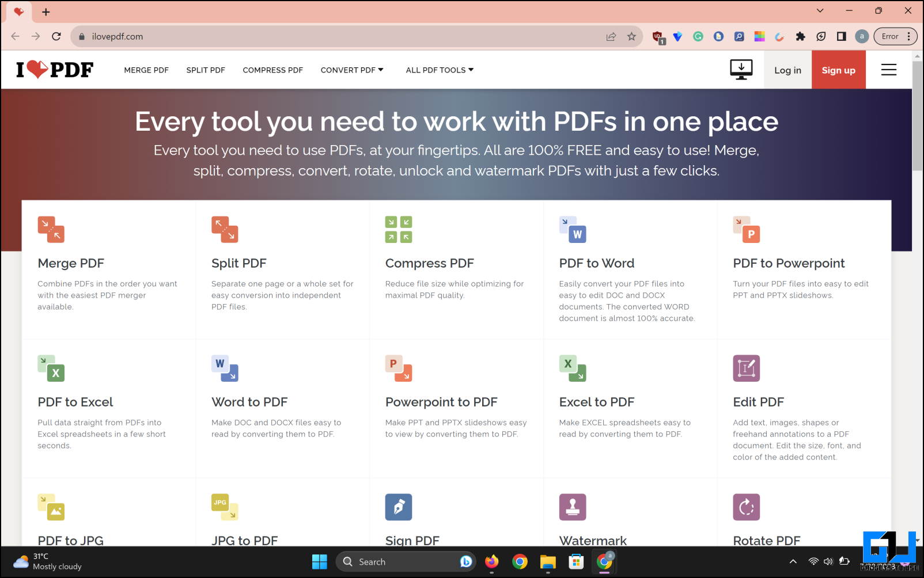This screenshot has width=924, height=578.
Task: Open the Word to PDF title link
Action: (249, 402)
